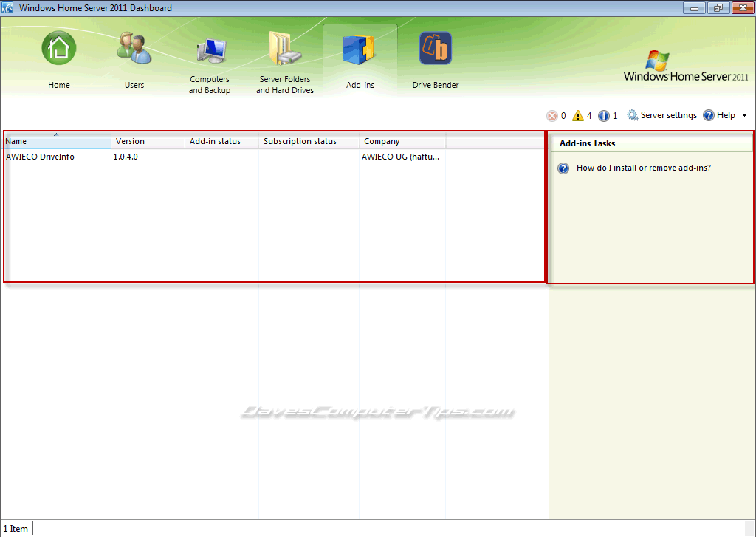Screen dimensions: 756x537
Task: Click the red critical alerts icon
Action: tap(551, 116)
